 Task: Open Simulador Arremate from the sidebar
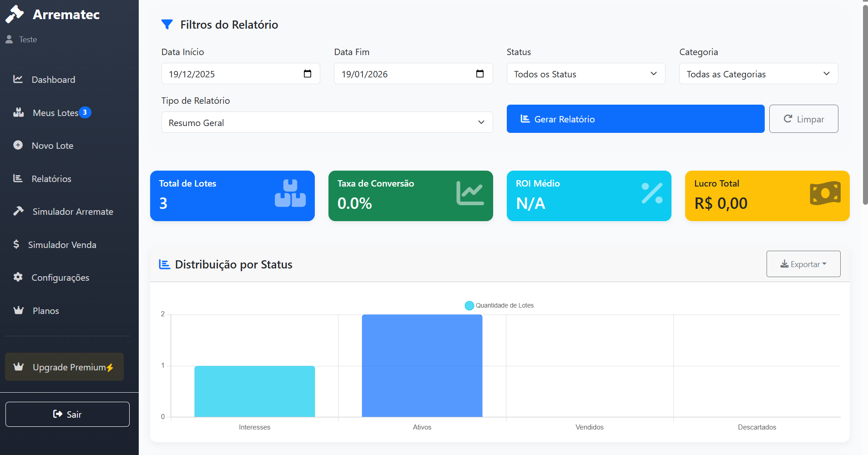tap(72, 212)
